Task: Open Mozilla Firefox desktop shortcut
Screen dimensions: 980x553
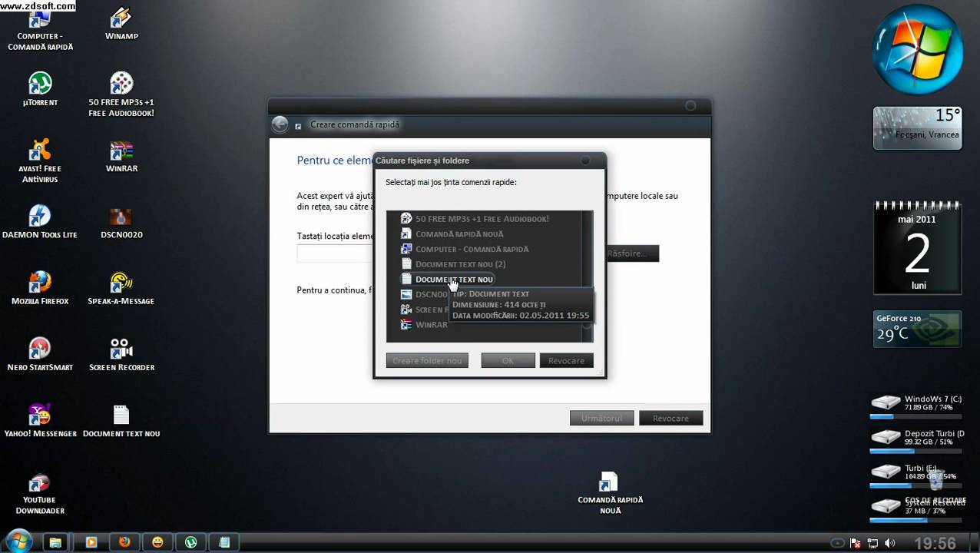Action: click(x=40, y=288)
